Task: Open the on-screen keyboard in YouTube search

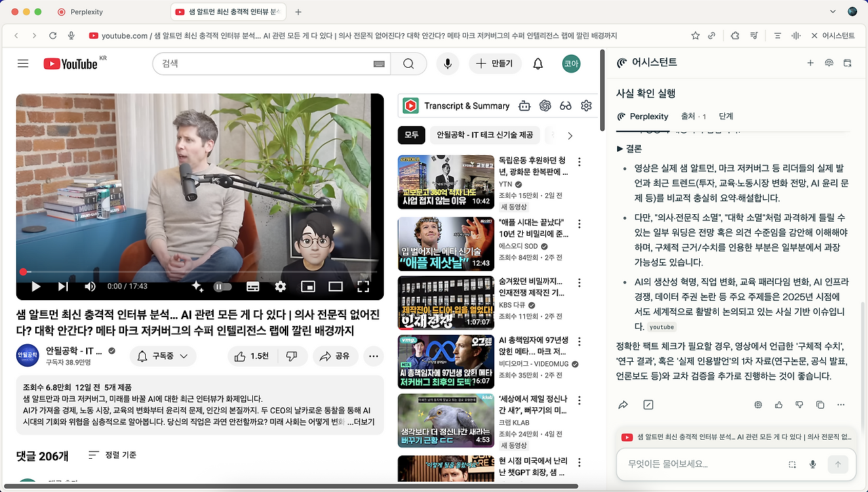Action: (379, 64)
